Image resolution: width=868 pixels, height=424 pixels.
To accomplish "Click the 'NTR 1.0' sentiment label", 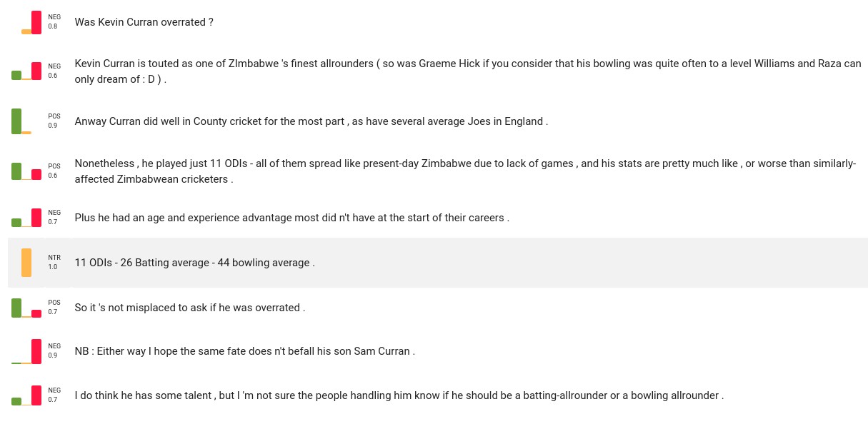I will pyautogui.click(x=54, y=262).
